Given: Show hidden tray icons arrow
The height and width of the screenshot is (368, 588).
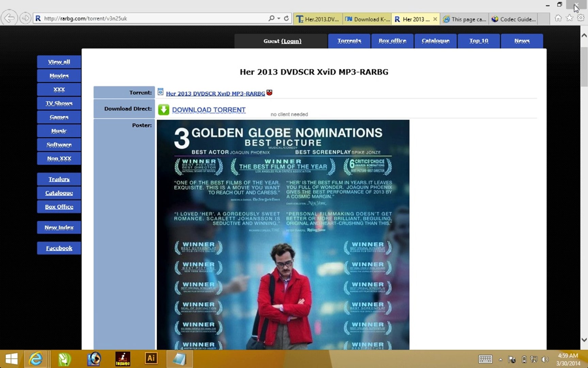Looking at the screenshot, I should coord(501,359).
